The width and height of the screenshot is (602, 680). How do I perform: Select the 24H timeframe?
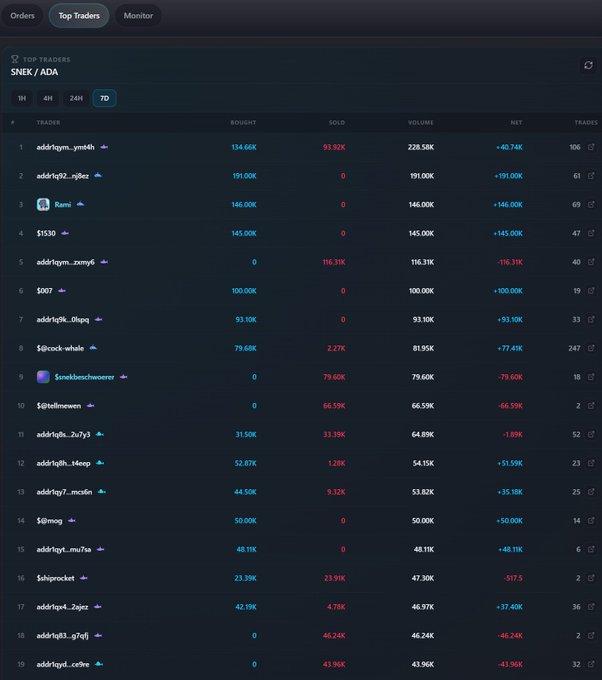(x=76, y=98)
